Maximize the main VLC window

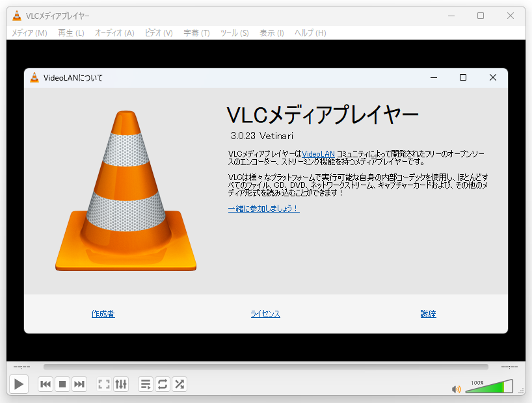(x=481, y=16)
